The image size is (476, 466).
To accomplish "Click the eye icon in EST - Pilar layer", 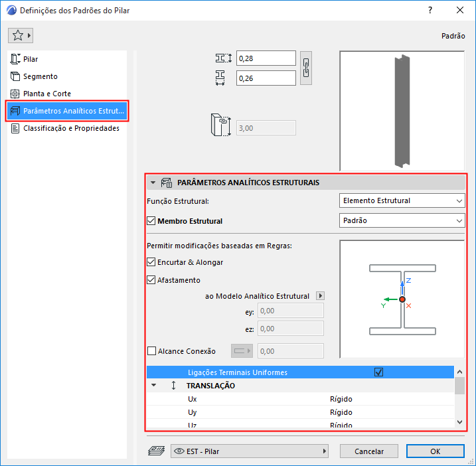I will point(179,451).
